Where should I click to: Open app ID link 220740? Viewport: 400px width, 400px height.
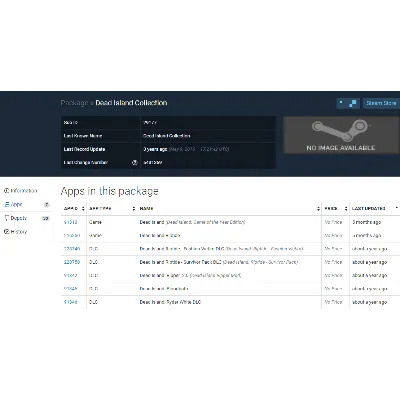(x=72, y=249)
